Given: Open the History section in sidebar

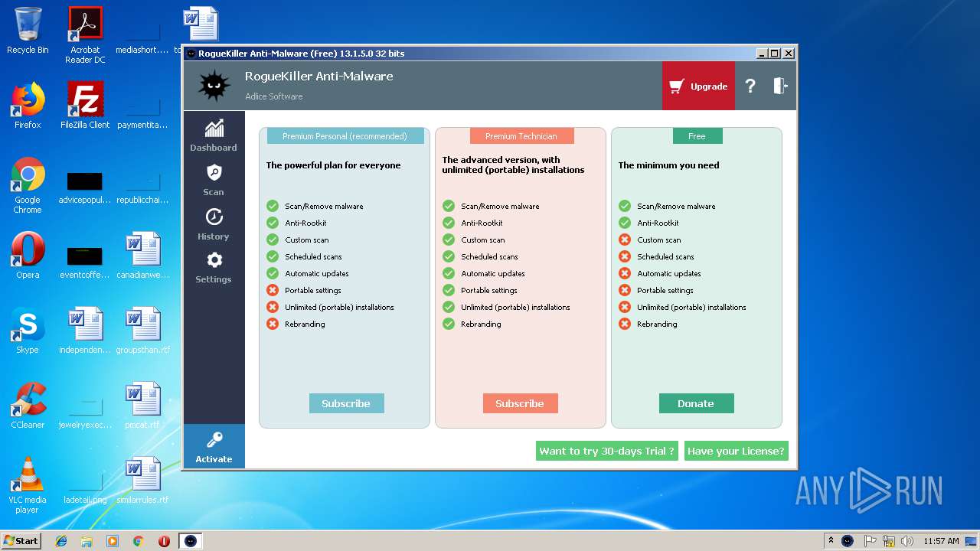Looking at the screenshot, I should click(x=214, y=224).
